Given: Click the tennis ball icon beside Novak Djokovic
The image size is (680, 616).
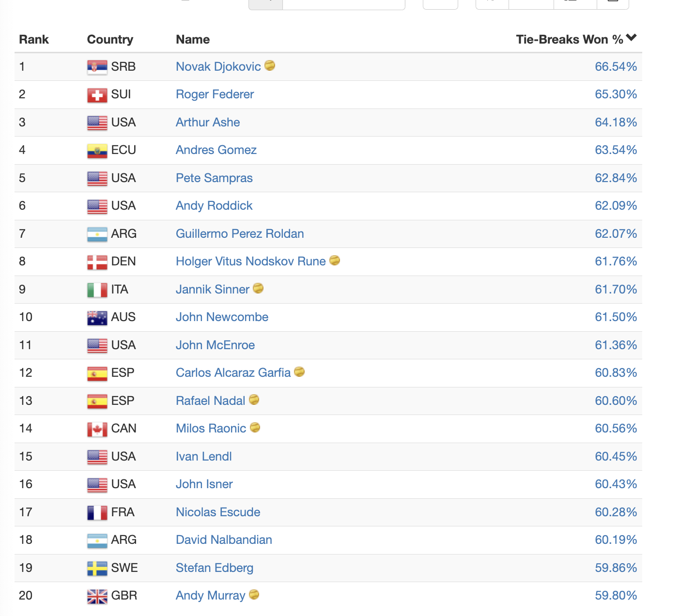Looking at the screenshot, I should [270, 65].
